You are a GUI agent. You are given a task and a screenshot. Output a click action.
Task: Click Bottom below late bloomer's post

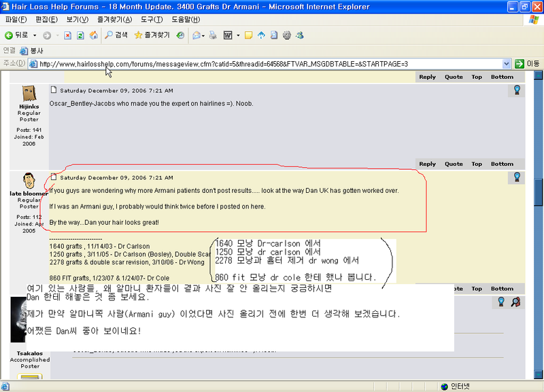point(502,289)
